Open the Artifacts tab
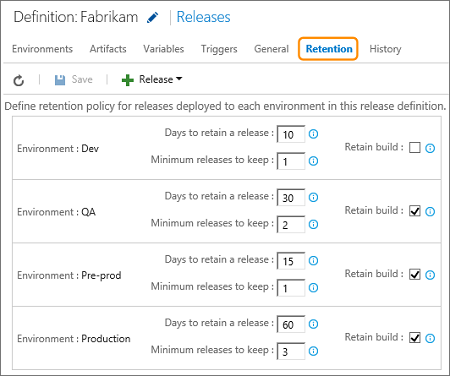 [108, 49]
